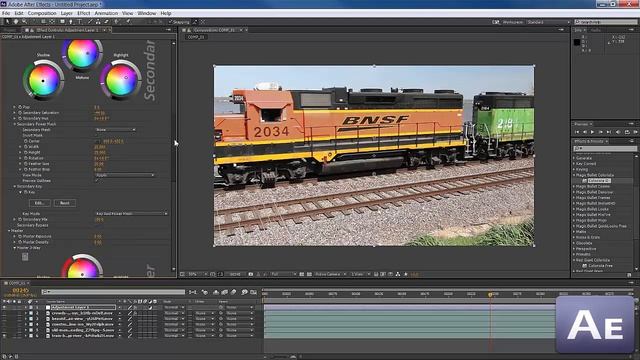Viewport: 640px width, 360px height.
Task: Toggle visibility eye of layer 5
Action: (x=4, y=330)
